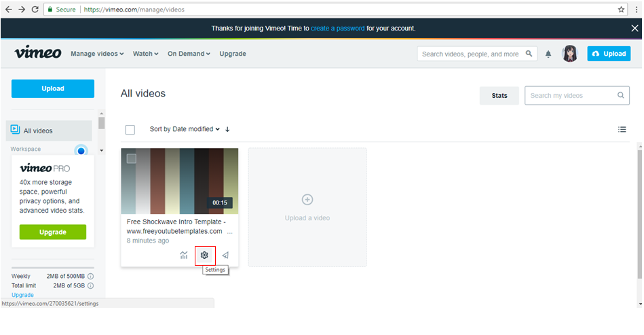644x335 pixels.
Task: Click the sidebar Upload button
Action: [x=52, y=89]
